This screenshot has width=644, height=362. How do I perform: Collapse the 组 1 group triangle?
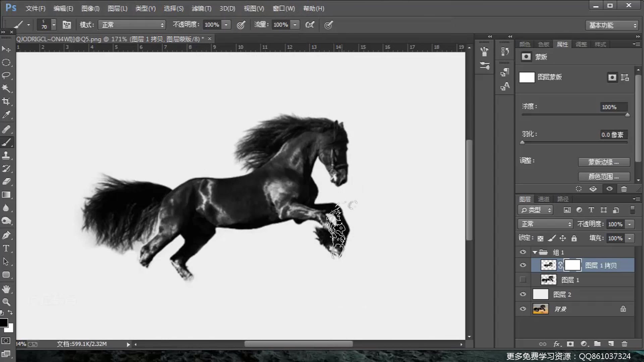[535, 252]
